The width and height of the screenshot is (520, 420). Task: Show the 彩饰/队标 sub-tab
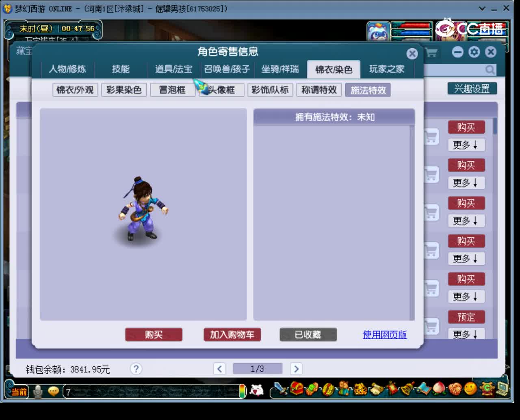click(x=270, y=90)
